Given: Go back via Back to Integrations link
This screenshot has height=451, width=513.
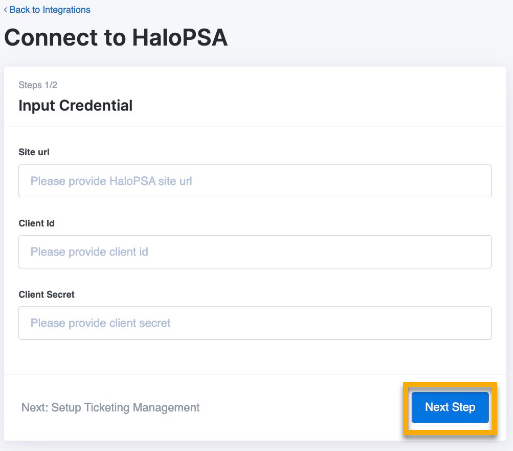Looking at the screenshot, I should tap(47, 10).
